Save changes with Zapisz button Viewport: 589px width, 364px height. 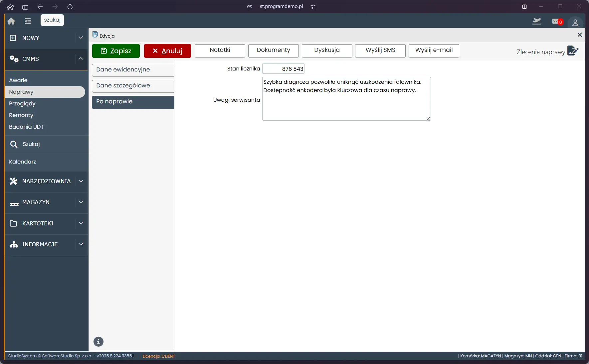[116, 51]
